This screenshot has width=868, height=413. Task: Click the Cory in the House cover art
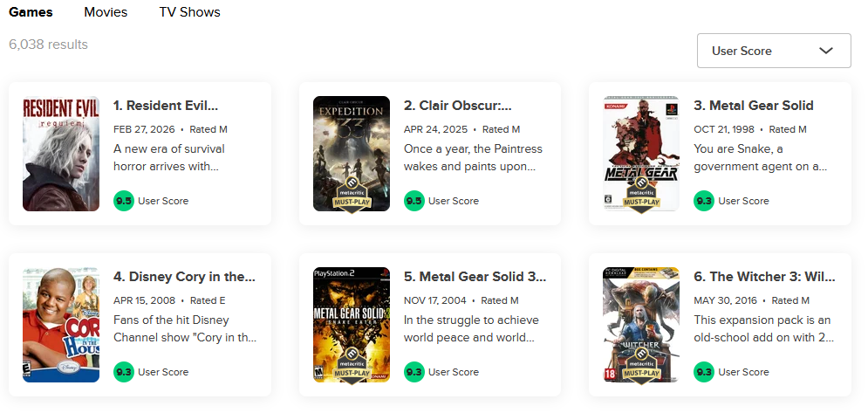(61, 325)
